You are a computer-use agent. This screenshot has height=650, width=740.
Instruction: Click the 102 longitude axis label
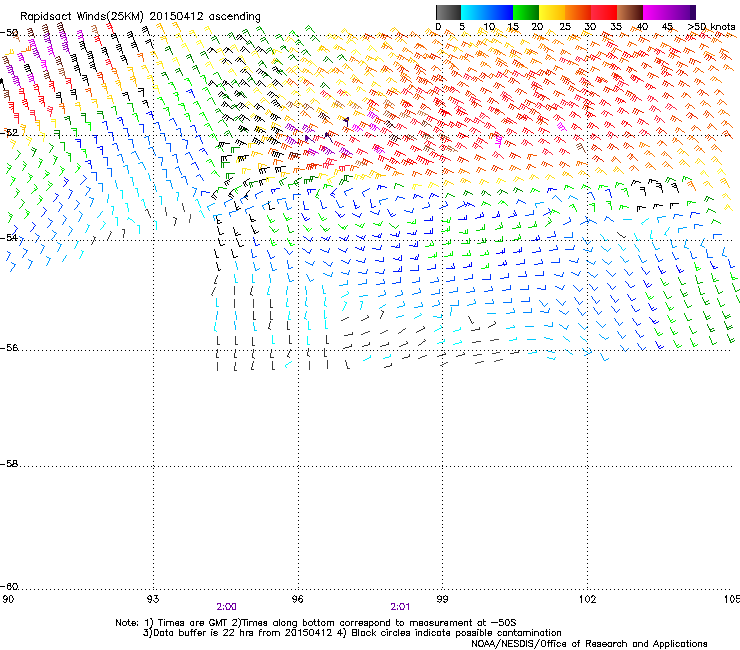tap(587, 599)
